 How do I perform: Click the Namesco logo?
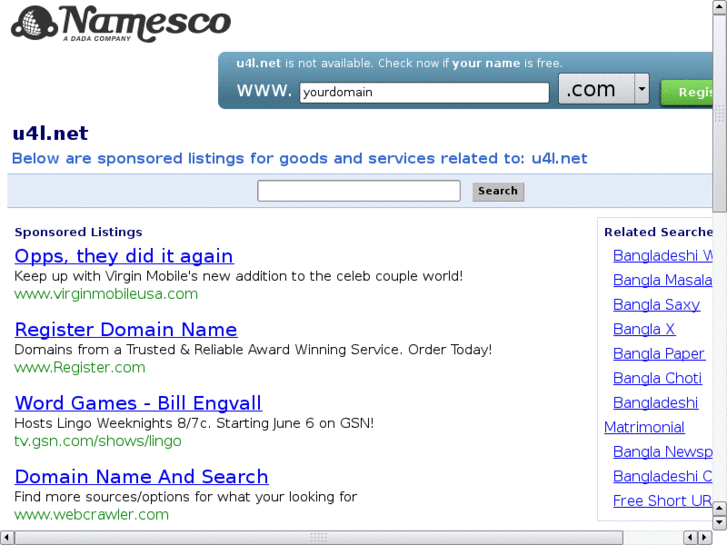[x=121, y=23]
